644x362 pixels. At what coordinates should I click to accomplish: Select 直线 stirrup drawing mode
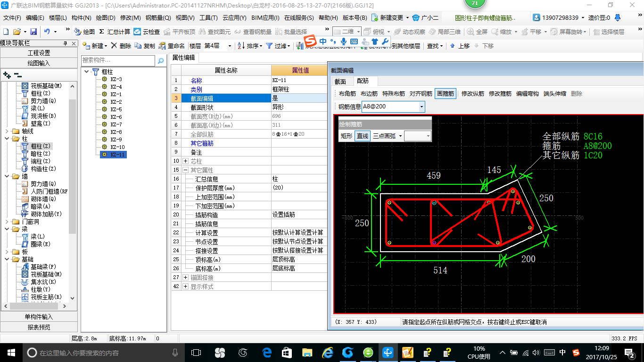pos(363,136)
